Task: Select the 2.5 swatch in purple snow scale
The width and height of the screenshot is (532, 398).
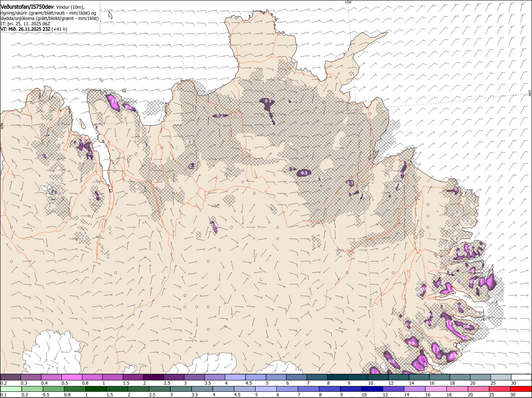Action: coord(174,377)
